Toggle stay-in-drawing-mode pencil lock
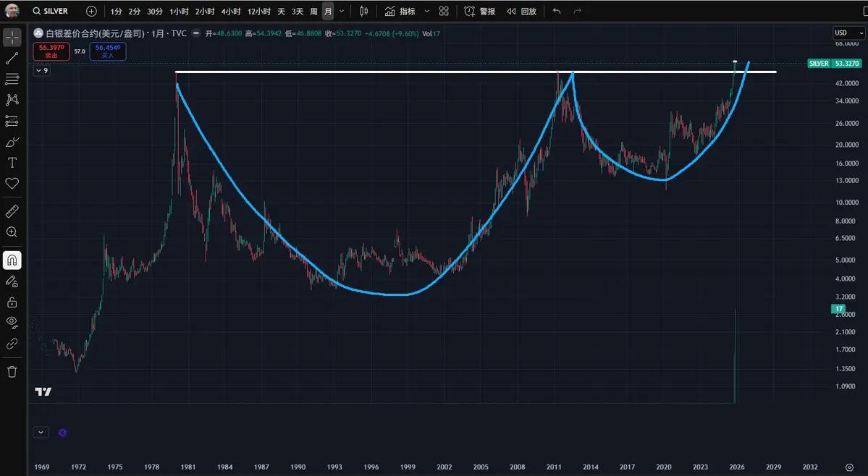Image resolution: width=868 pixels, height=476 pixels. coord(12,281)
